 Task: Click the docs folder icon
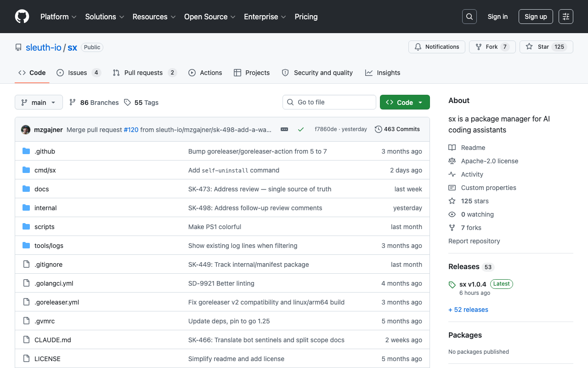point(26,189)
